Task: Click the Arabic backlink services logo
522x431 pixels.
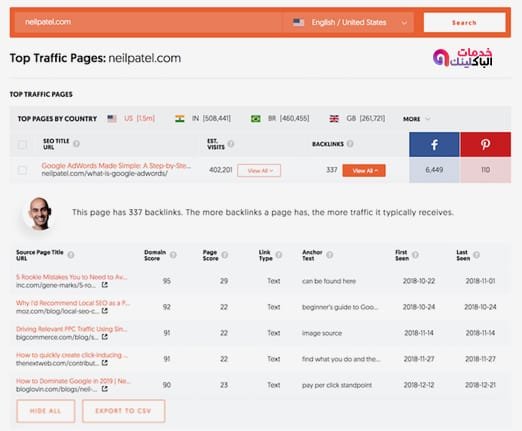Action: pos(462,58)
